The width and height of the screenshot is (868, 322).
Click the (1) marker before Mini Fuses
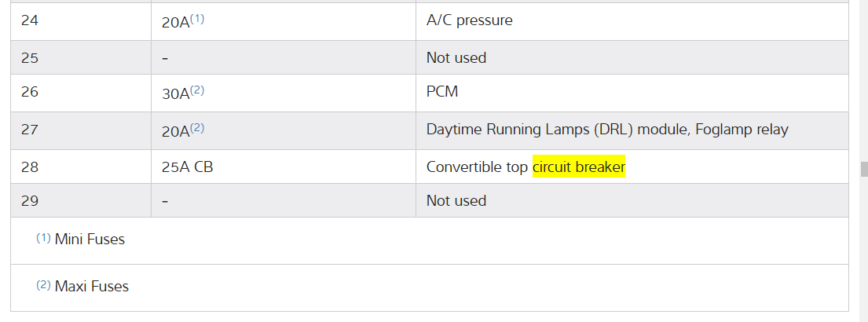tap(43, 238)
